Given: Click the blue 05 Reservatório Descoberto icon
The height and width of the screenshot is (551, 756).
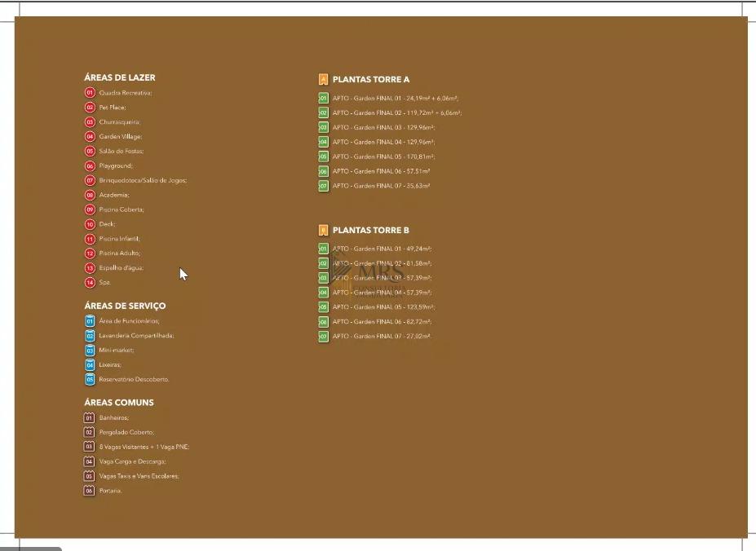Looking at the screenshot, I should tap(90, 380).
